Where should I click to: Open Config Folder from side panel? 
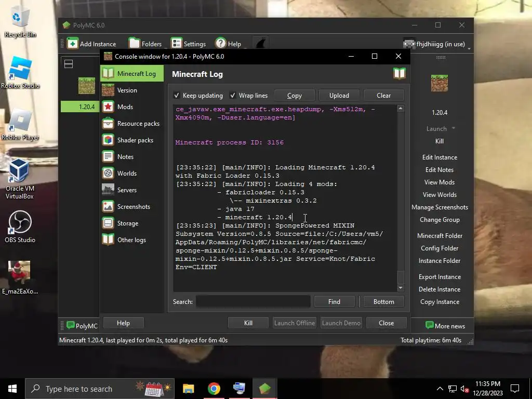(x=440, y=248)
